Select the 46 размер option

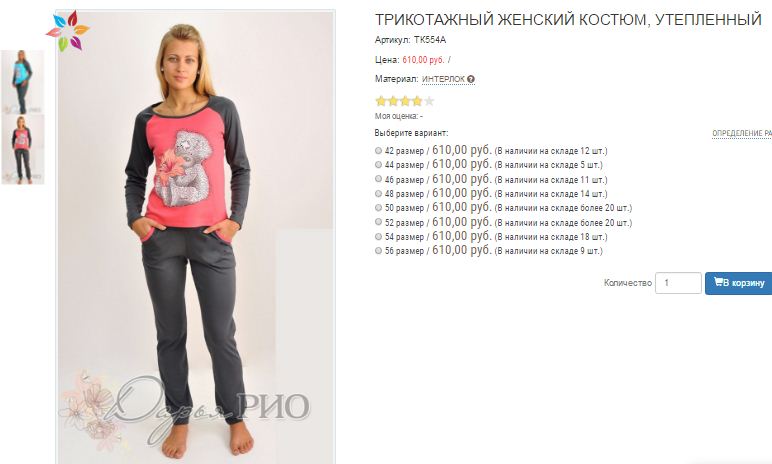[378, 179]
